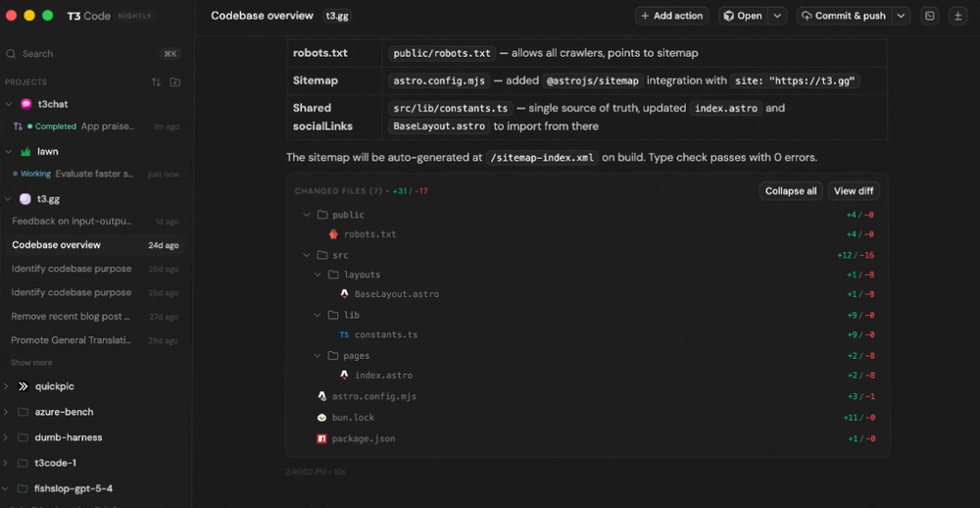Click the Commit & push button
Image resolution: width=980 pixels, height=508 pixels.
pos(845,17)
